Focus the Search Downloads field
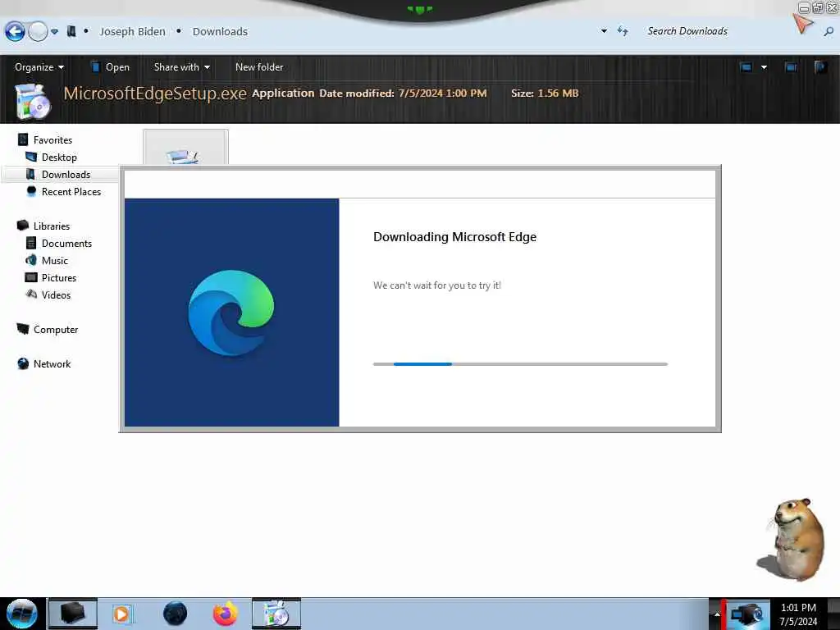The width and height of the screenshot is (840, 630). pos(687,31)
